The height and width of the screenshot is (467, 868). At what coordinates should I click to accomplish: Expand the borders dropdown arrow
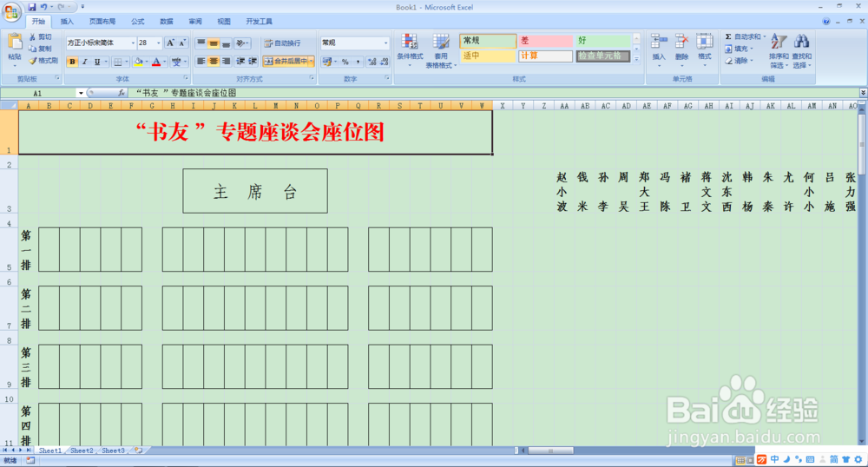click(127, 62)
